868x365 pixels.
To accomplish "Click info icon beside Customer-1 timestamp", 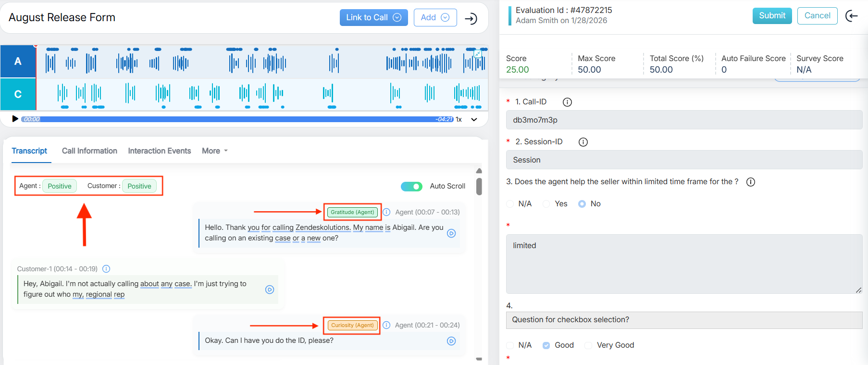I will (106, 269).
